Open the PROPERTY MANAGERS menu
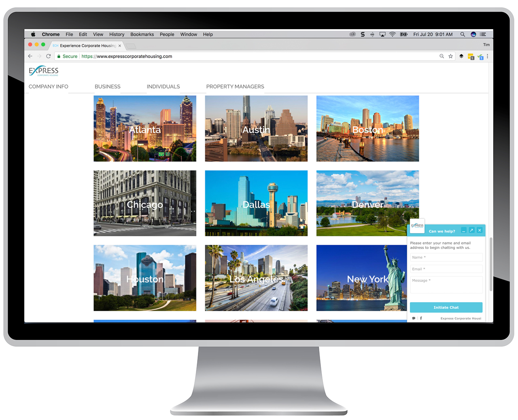 tap(235, 87)
